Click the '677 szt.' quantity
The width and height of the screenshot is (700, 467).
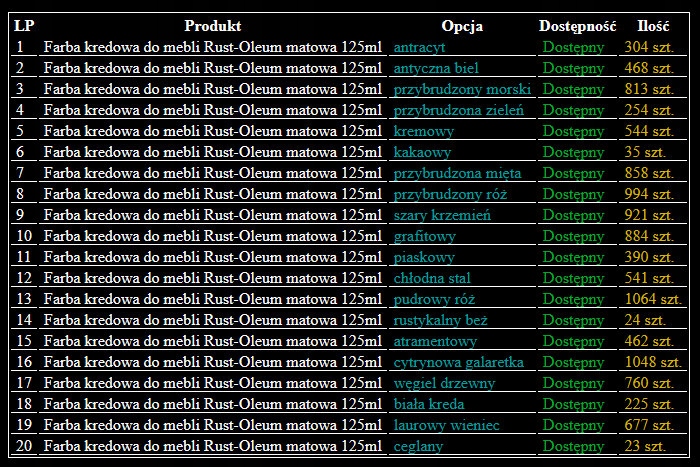point(649,425)
